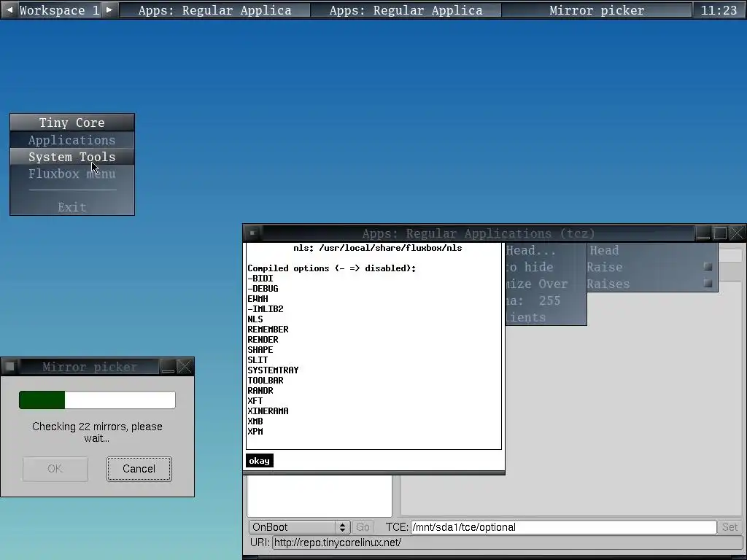The image size is (747, 560).
Task: Click the 'Compiled options' heading line
Action: (332, 268)
